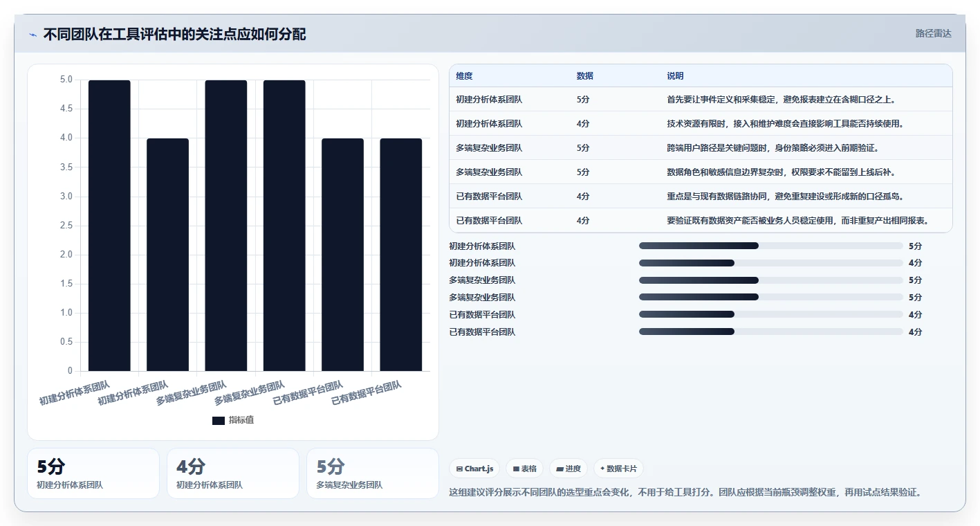Select the Chart.js tag
980x526 pixels.
tap(474, 469)
